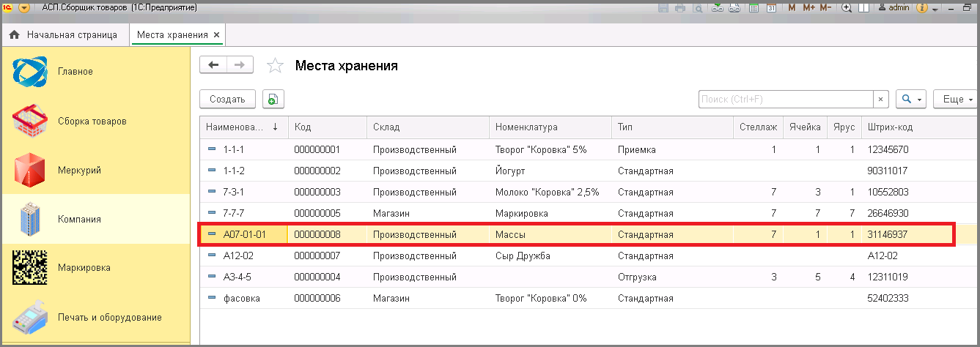Click the Тип column header
The image size is (980, 347).
point(672,127)
